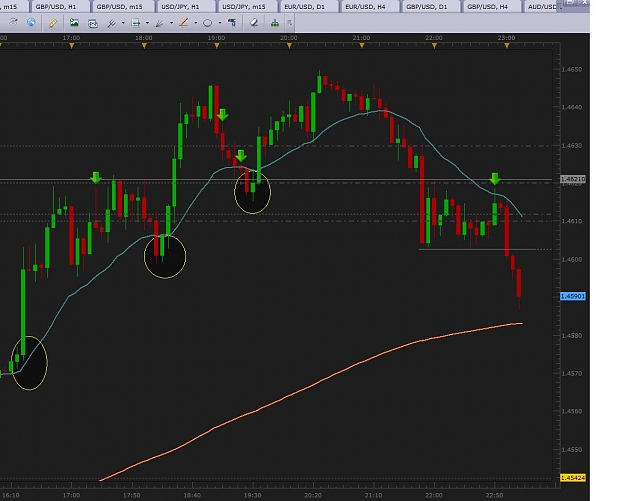
Task: Click the yellow marker under 20:00
Action: click(x=289, y=46)
